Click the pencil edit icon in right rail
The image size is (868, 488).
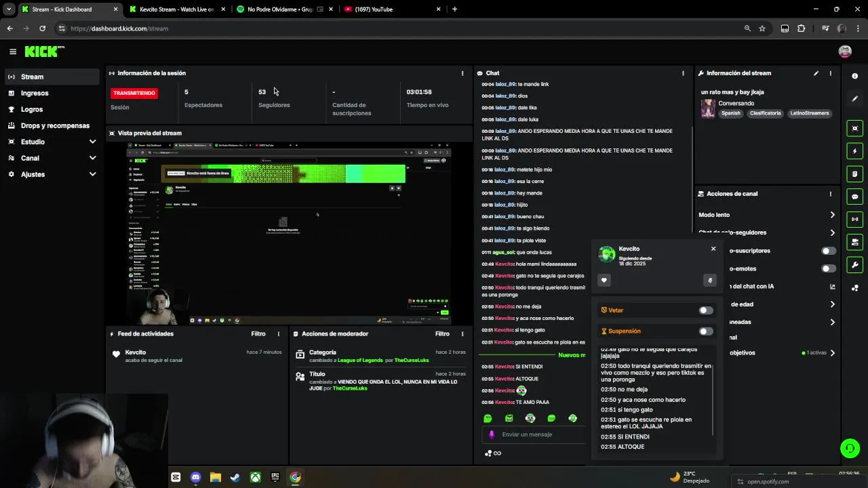854,99
